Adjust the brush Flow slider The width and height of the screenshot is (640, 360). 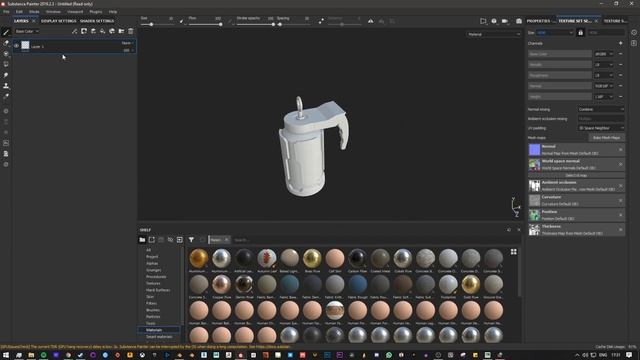pyautogui.click(x=205, y=24)
